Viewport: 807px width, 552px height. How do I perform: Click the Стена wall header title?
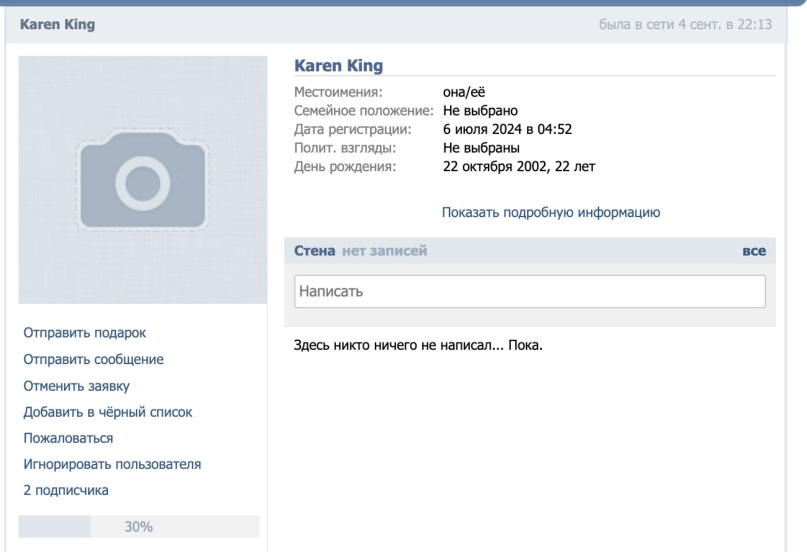pyautogui.click(x=314, y=251)
